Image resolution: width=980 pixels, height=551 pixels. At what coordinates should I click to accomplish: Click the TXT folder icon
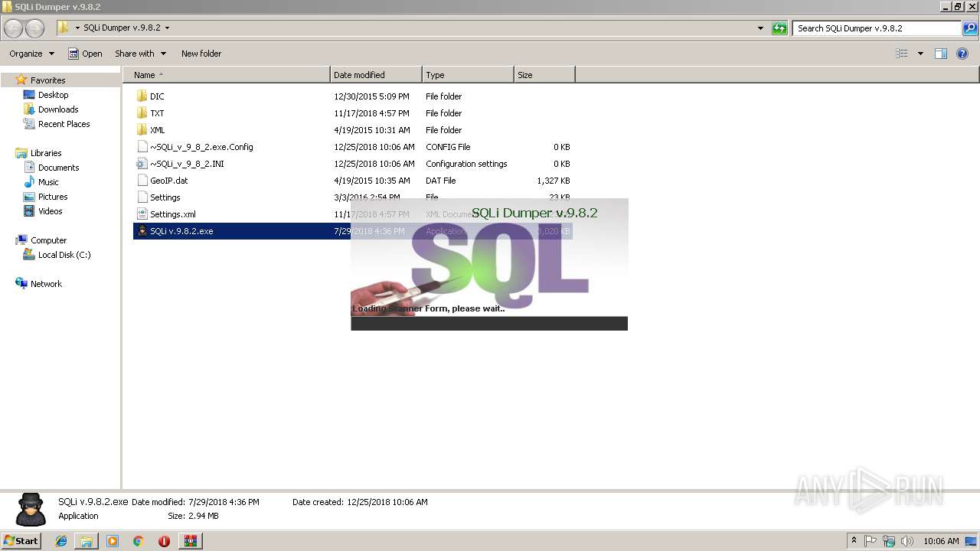pos(142,113)
